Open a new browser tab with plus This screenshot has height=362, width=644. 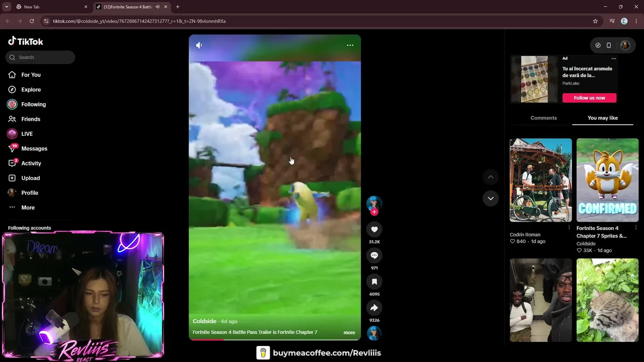[178, 7]
